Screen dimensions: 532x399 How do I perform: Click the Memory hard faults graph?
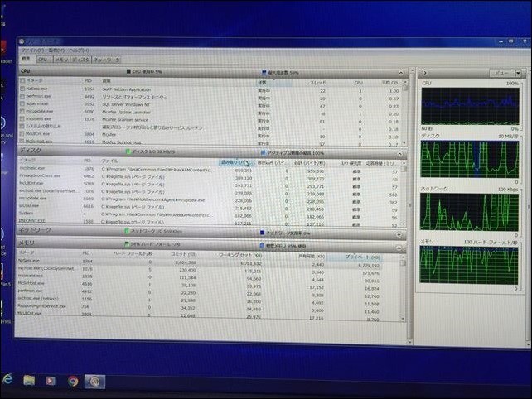coord(468,265)
